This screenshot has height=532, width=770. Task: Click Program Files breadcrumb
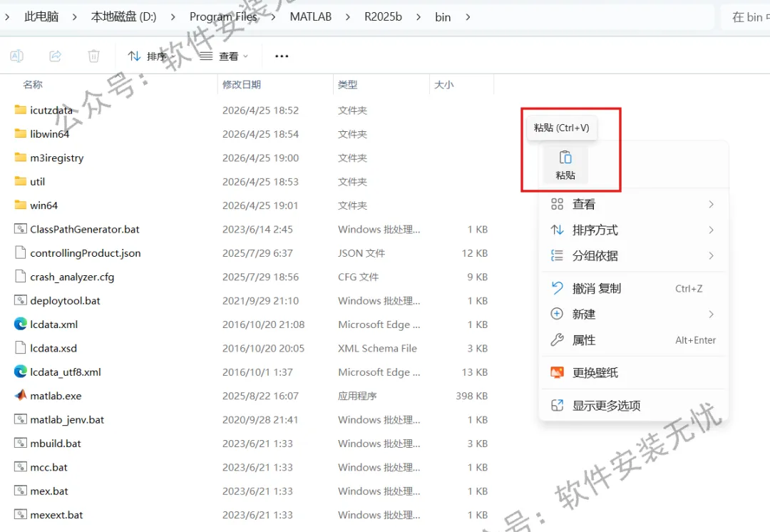(223, 17)
